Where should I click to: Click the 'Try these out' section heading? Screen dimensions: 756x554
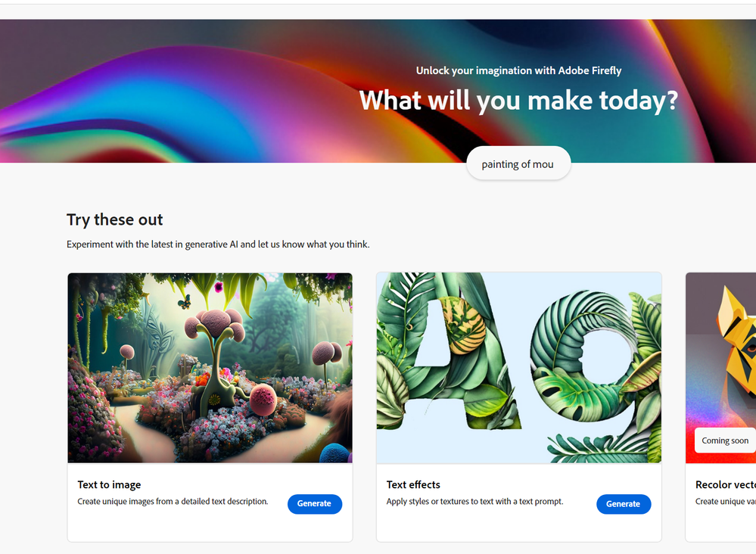coord(115,219)
